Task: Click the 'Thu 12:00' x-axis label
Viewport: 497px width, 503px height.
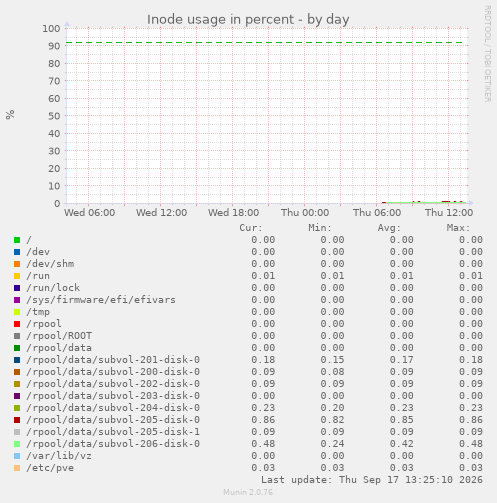Action: [449, 213]
